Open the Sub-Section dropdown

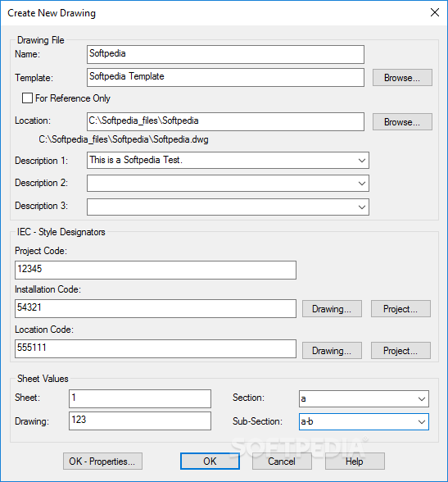pos(422,421)
